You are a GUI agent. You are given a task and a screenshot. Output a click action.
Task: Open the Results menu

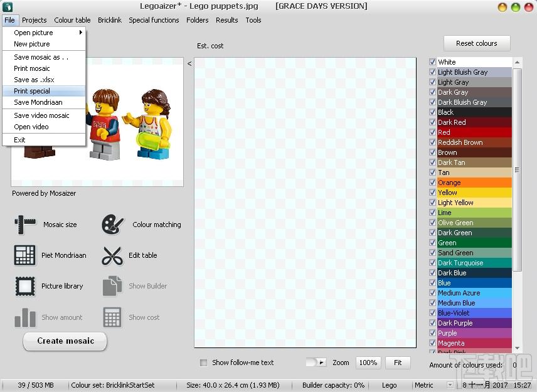point(226,20)
